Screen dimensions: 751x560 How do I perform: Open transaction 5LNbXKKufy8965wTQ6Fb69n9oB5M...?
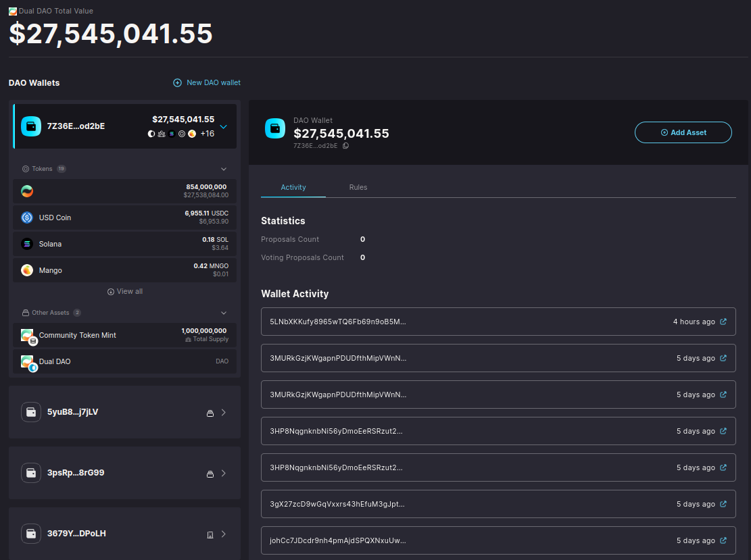pyautogui.click(x=498, y=322)
